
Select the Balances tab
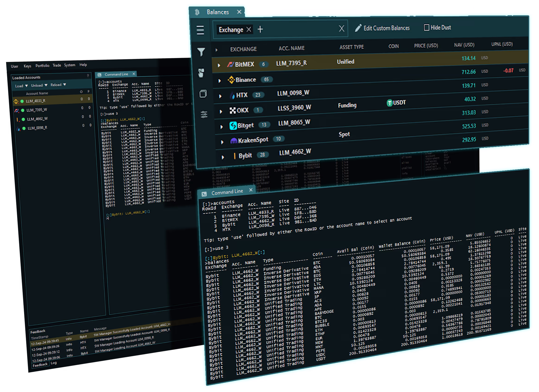pyautogui.click(x=217, y=12)
